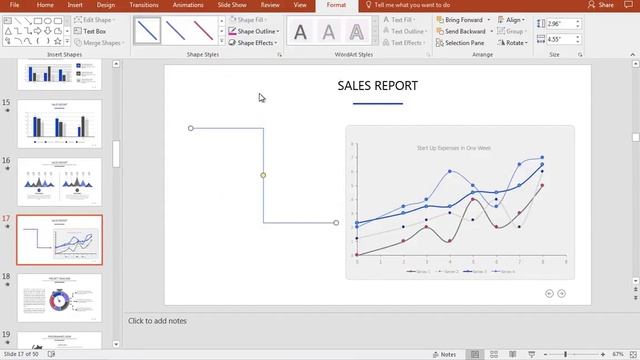Image resolution: width=640 pixels, height=360 pixels.
Task: Choose the red line shape style
Action: click(x=203, y=31)
